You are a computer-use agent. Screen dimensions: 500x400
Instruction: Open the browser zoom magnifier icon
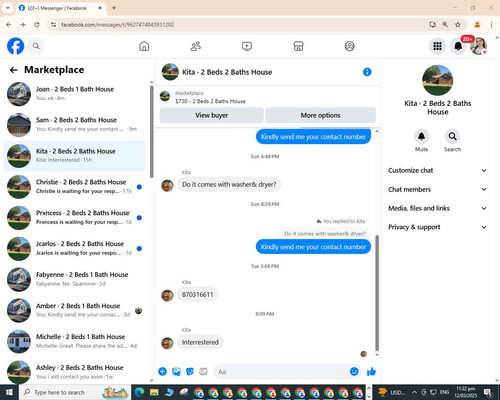[x=445, y=24]
